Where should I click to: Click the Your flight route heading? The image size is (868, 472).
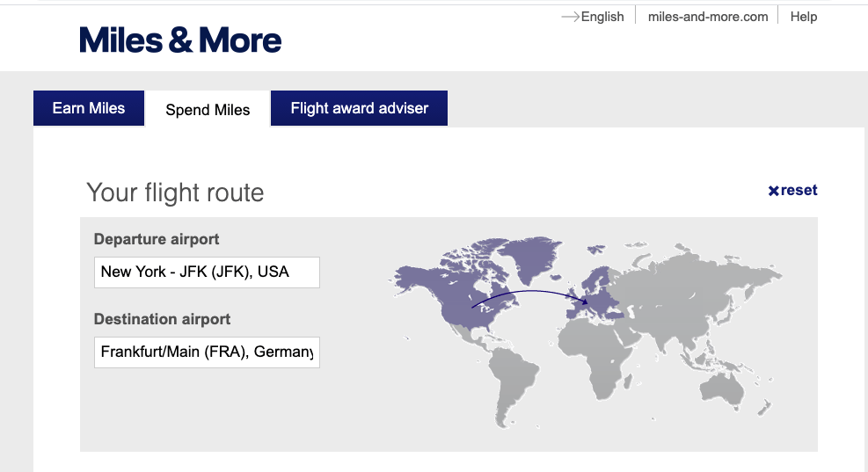tap(175, 192)
